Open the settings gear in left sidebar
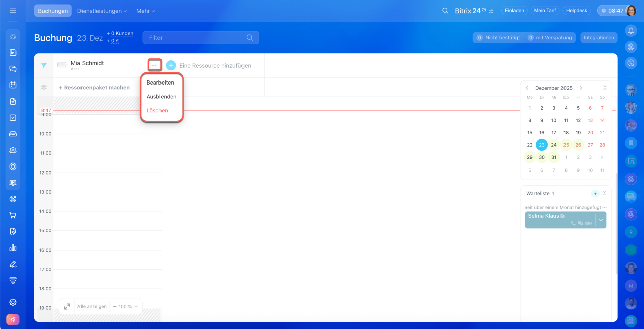644x329 pixels. click(x=13, y=302)
